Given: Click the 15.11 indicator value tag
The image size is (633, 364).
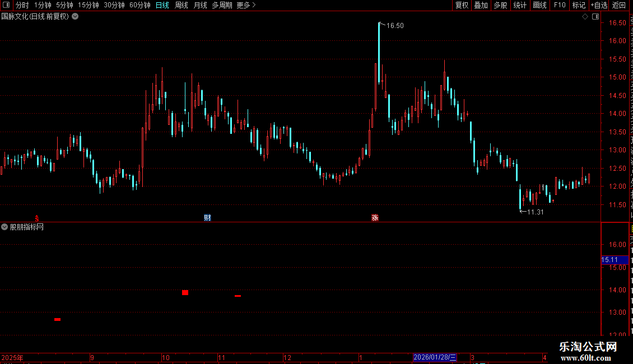Looking at the screenshot, I should (614, 260).
